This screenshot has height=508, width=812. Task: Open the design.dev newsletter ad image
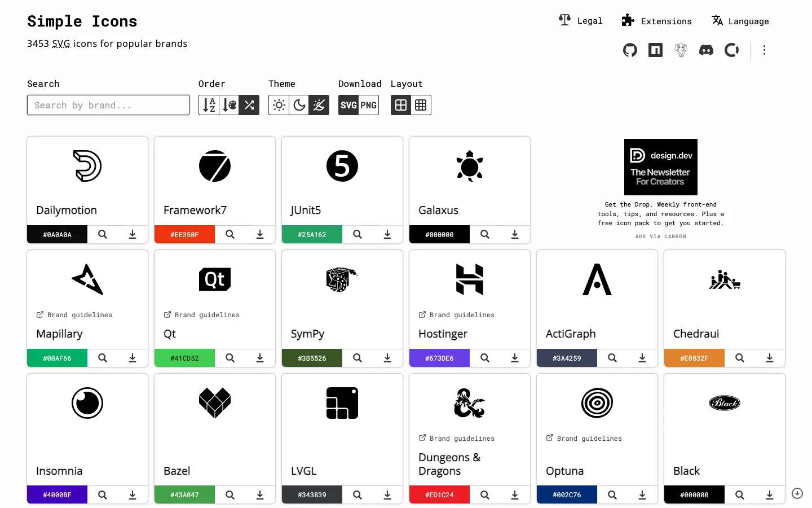coord(661,167)
